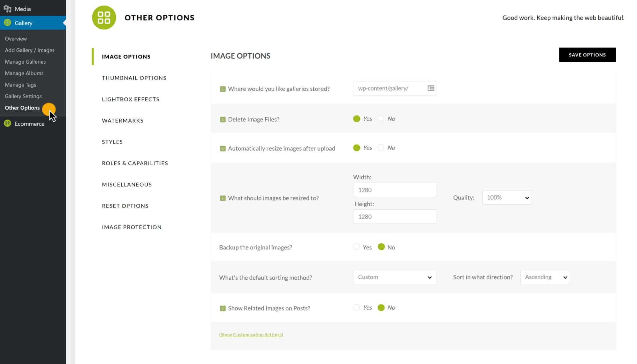The width and height of the screenshot is (637, 364).
Task: Select Other Options in sidebar
Action: (22, 108)
